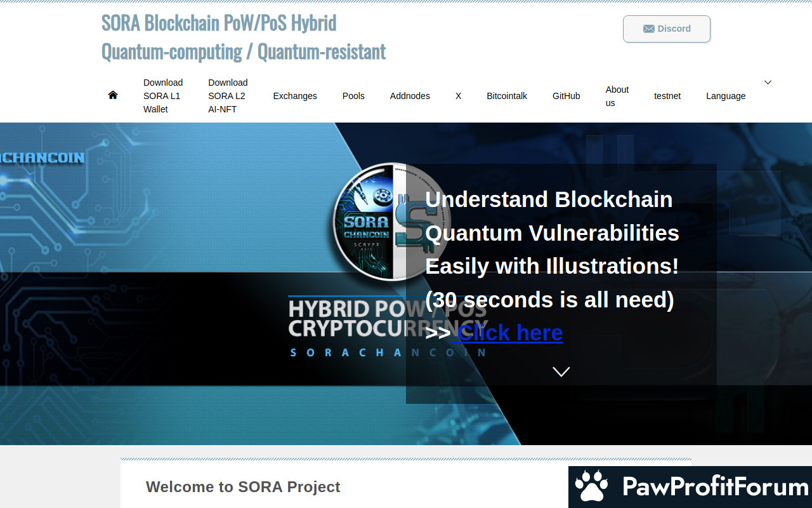
Task: Click the PawProfitForum paw icon
Action: coord(591,487)
